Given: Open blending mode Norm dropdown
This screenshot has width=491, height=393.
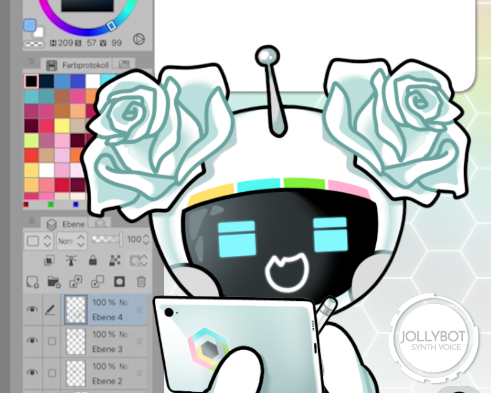Looking at the screenshot, I should [x=72, y=241].
